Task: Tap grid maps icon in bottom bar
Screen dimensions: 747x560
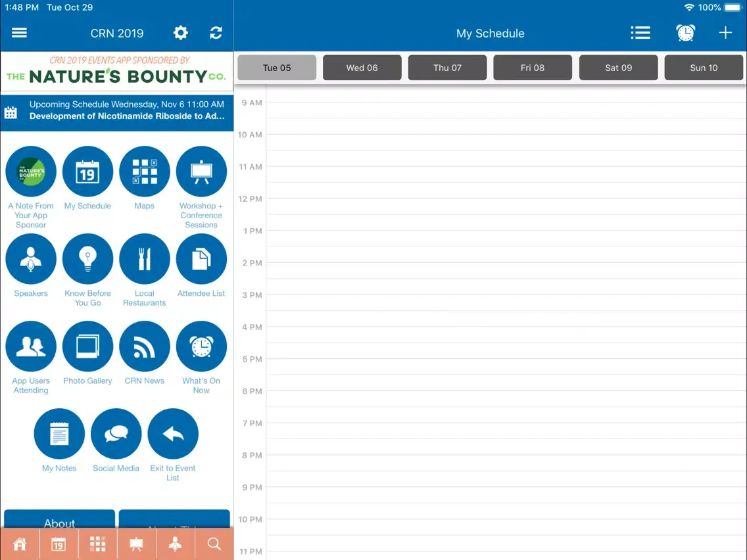Action: (97, 544)
